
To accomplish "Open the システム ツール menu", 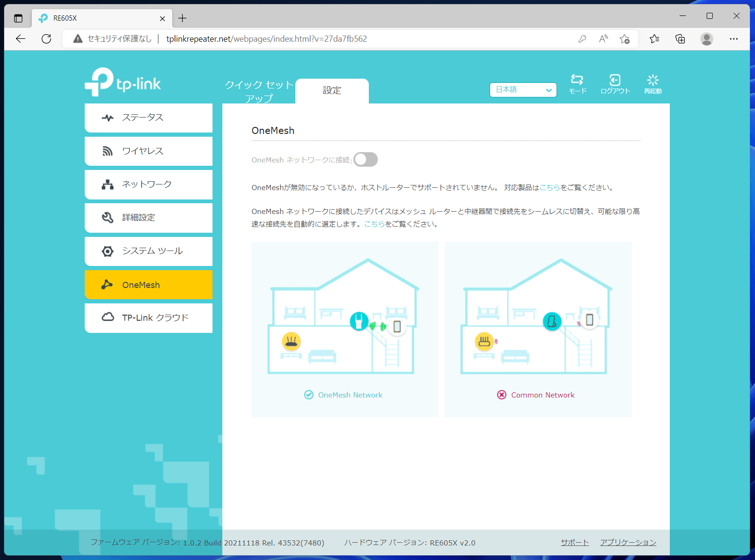I will (148, 251).
